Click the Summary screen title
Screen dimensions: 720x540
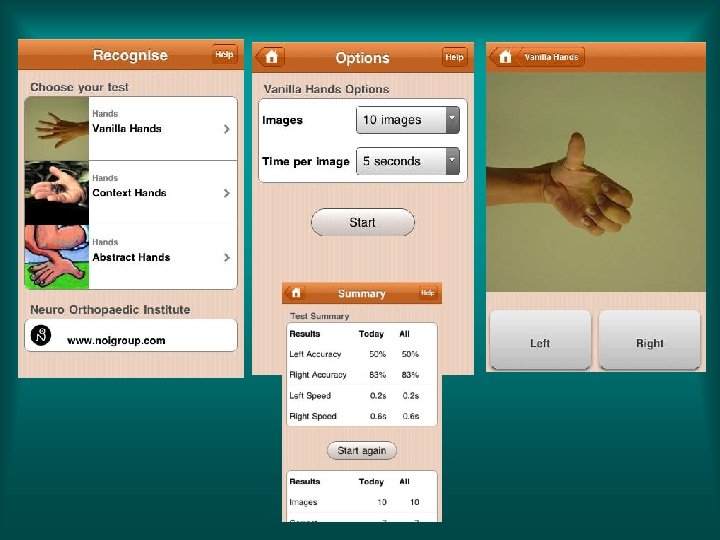pyautogui.click(x=361, y=293)
